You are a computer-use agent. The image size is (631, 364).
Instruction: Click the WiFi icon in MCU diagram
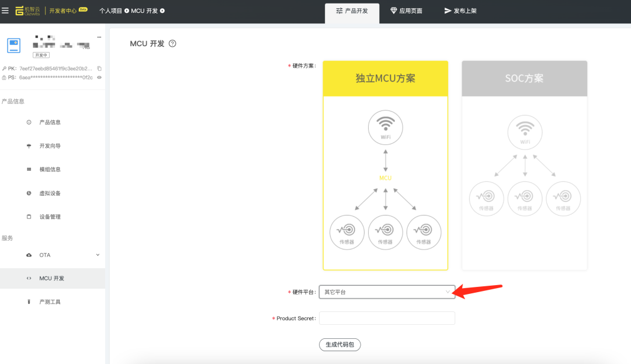(x=386, y=127)
